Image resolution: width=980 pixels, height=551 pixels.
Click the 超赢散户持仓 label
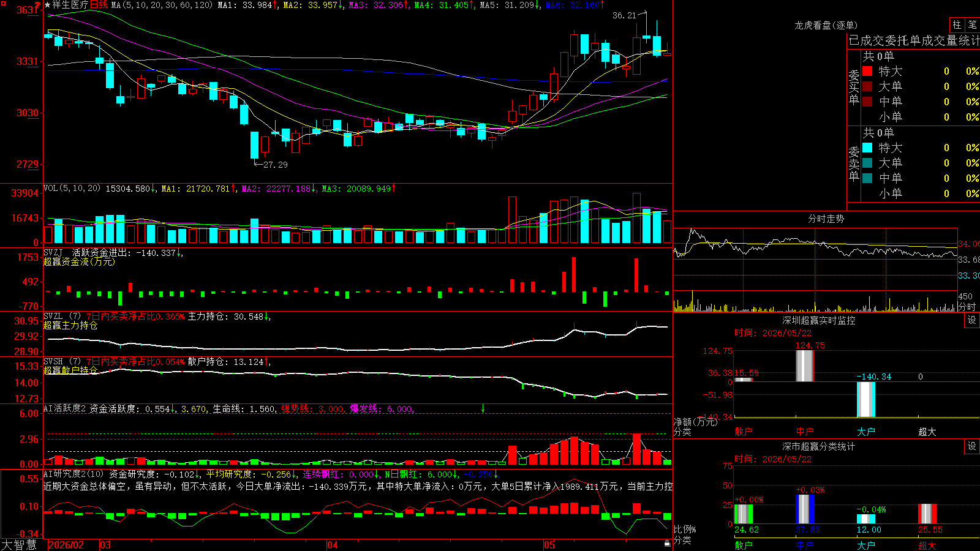[70, 370]
